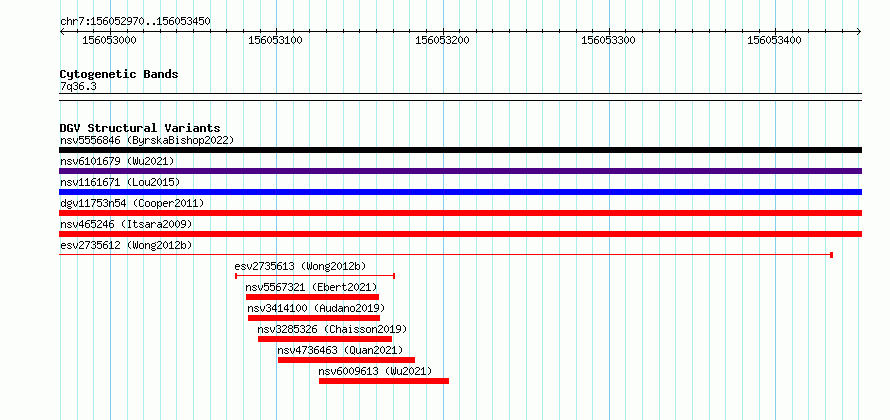This screenshot has width=890, height=420.
Task: Click the left arrowhead of the ruler
Action: pos(62,32)
